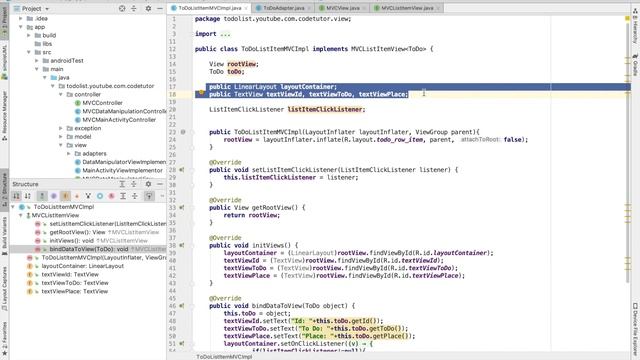Viewport: 640px width, 360px height.
Task: Open Resource Manager side tab
Action: (x=4, y=116)
